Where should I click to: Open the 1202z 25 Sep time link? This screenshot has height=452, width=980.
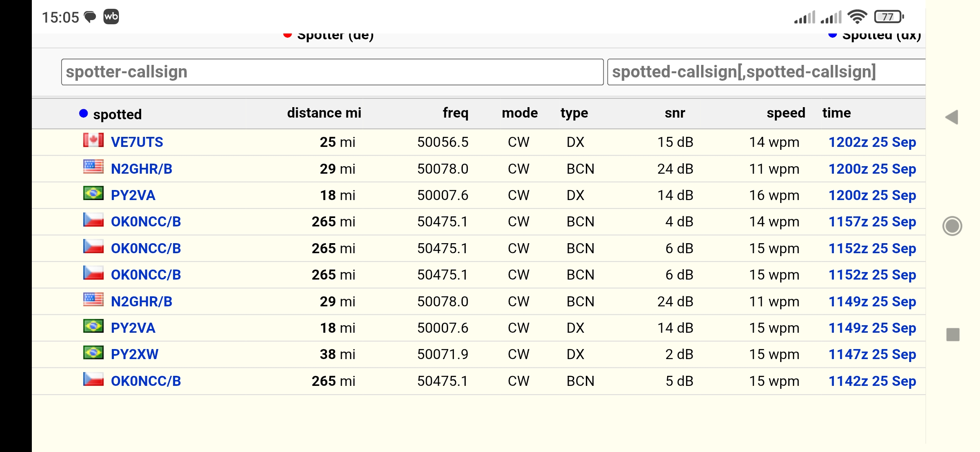tap(872, 142)
